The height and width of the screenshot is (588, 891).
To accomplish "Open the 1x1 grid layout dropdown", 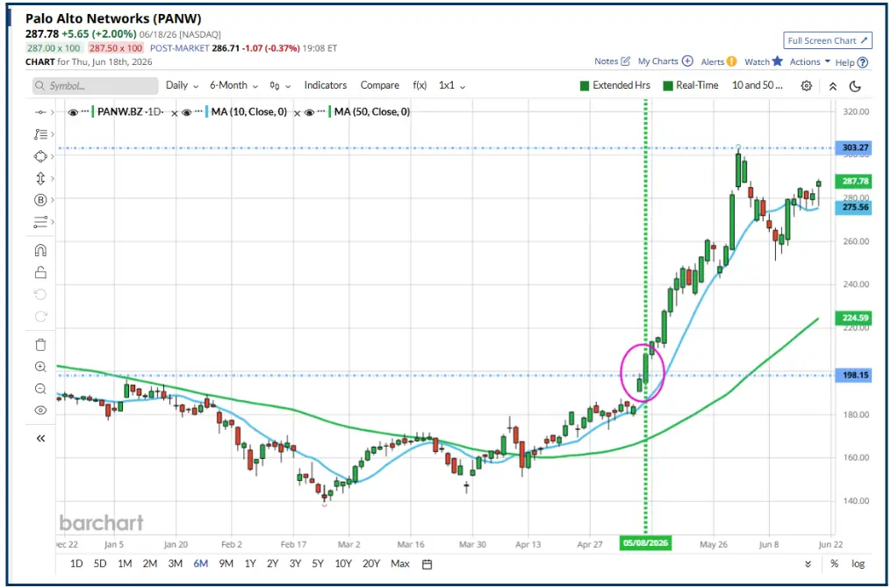I will point(452,86).
